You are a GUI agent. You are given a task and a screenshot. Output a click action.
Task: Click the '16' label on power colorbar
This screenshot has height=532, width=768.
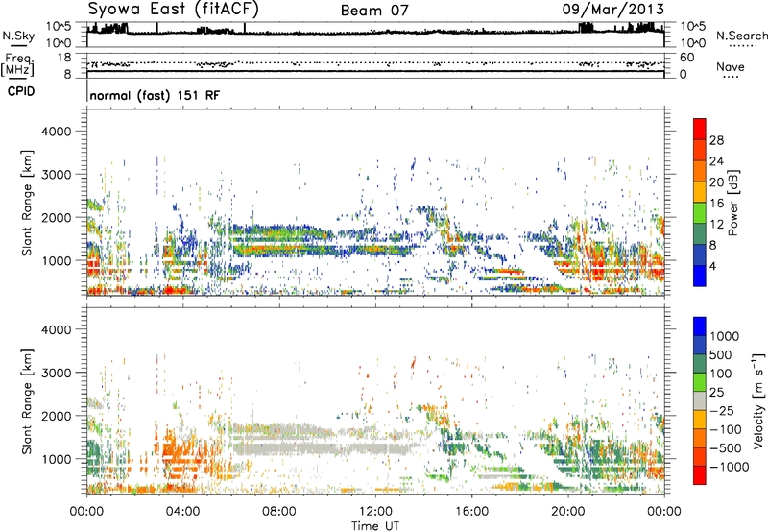tap(716, 204)
